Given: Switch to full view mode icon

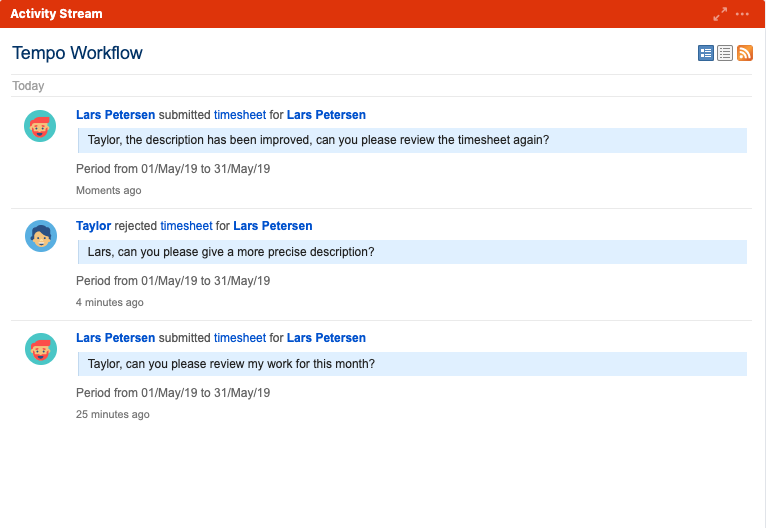Looking at the screenshot, I should (706, 53).
